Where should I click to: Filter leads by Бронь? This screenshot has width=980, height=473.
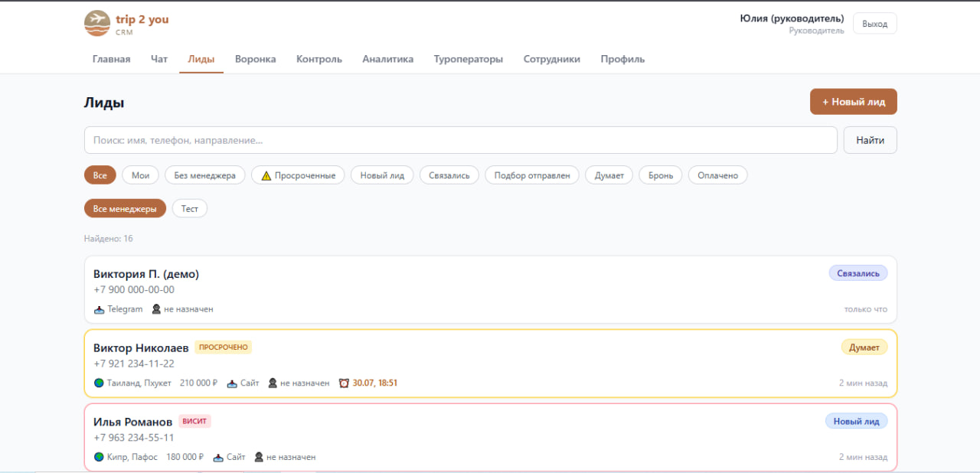(x=661, y=175)
